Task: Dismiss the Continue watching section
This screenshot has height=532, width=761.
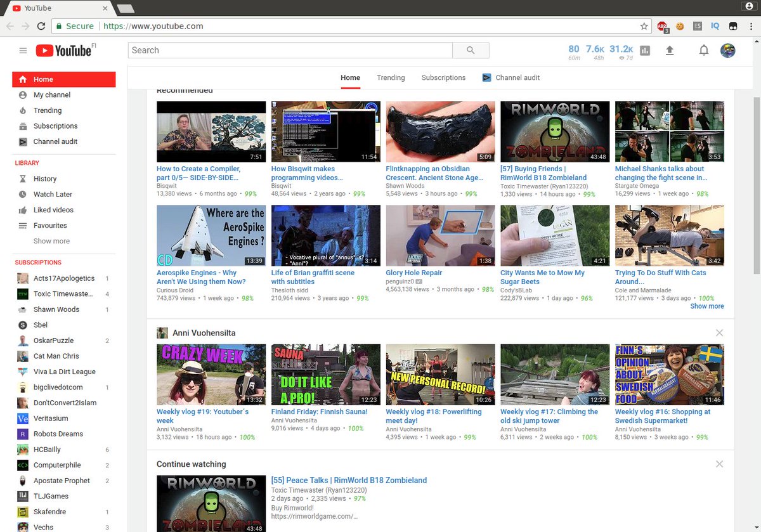Action: [x=719, y=464]
